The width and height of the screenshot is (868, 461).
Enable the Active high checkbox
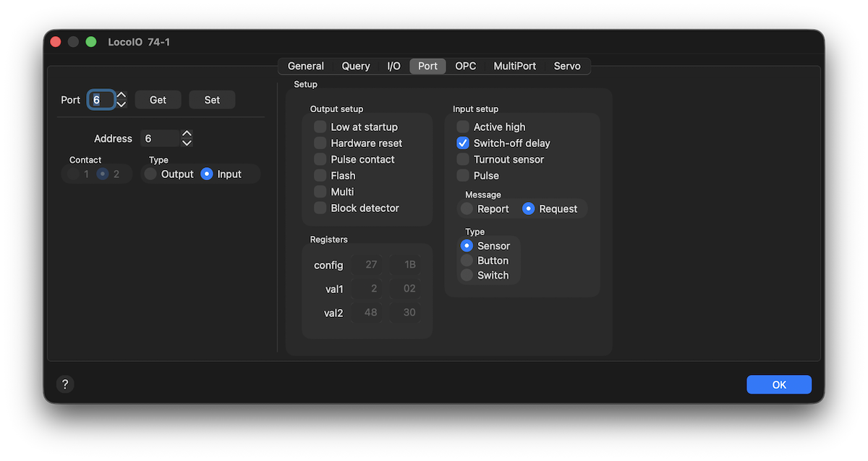[x=463, y=127]
